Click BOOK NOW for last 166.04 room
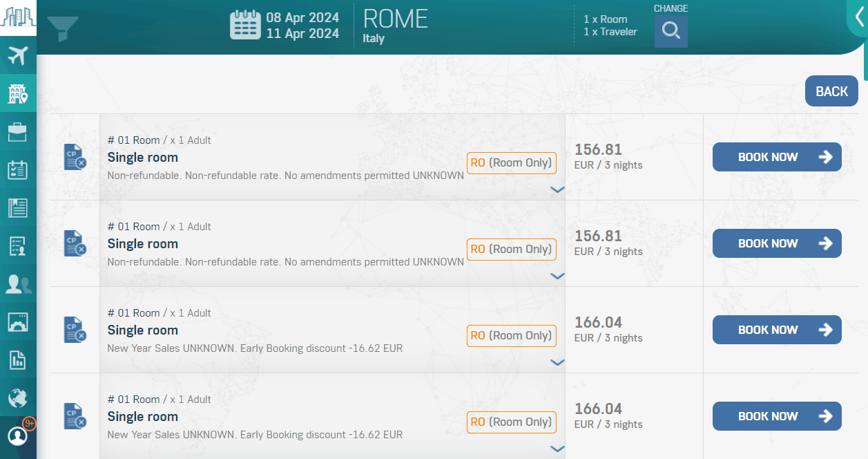This screenshot has width=868, height=459. (x=776, y=416)
